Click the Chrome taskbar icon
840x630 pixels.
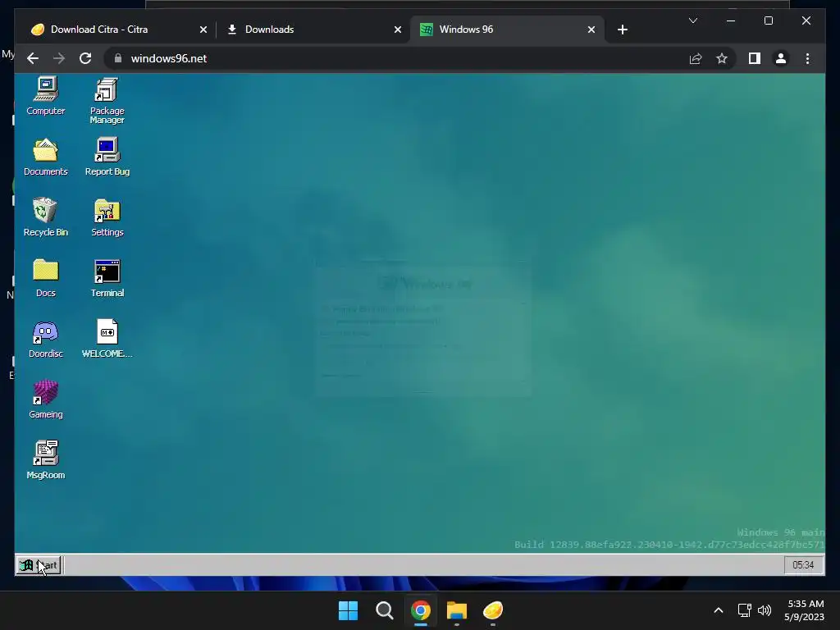point(421,610)
